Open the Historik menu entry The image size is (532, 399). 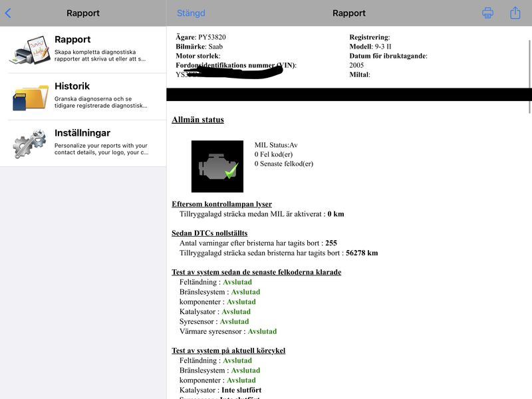(x=83, y=96)
